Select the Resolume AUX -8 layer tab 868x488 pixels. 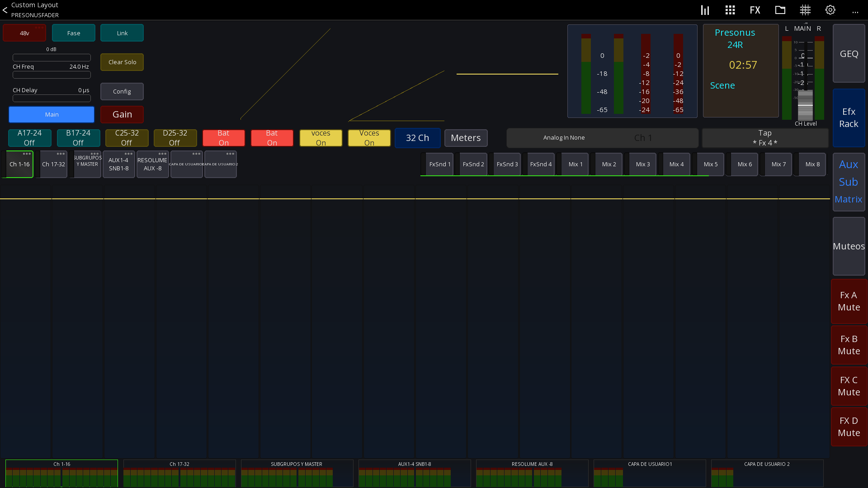click(152, 164)
